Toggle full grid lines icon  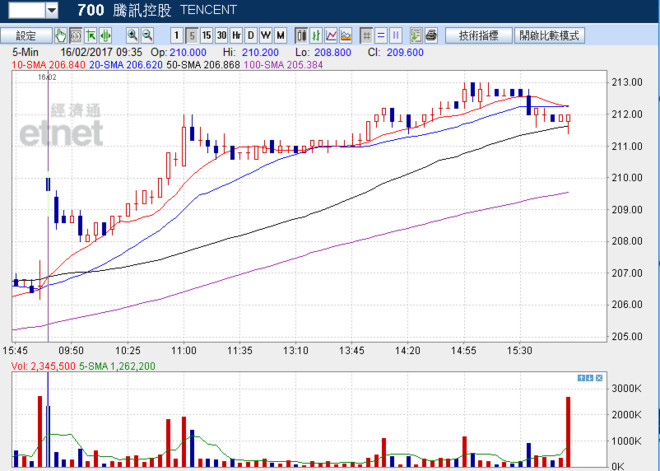click(x=367, y=36)
